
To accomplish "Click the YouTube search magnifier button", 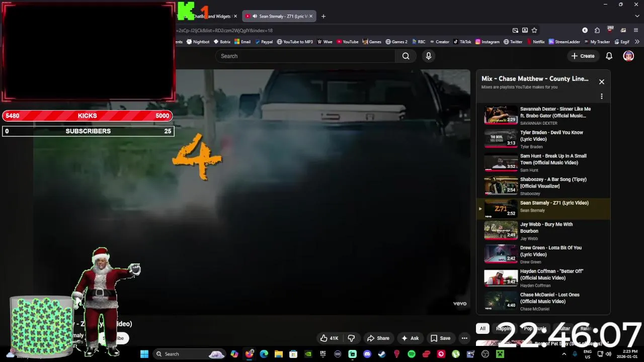I will [x=406, y=56].
